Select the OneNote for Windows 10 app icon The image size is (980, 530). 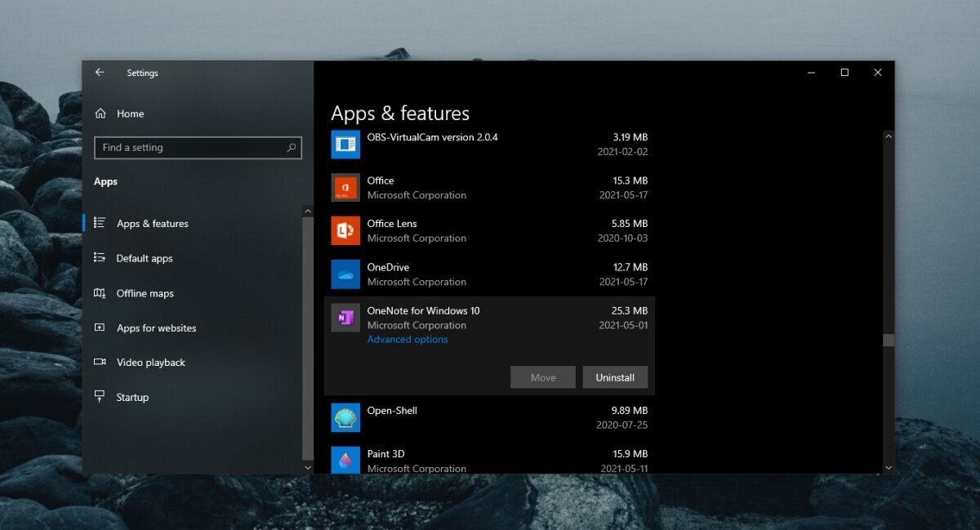345,318
